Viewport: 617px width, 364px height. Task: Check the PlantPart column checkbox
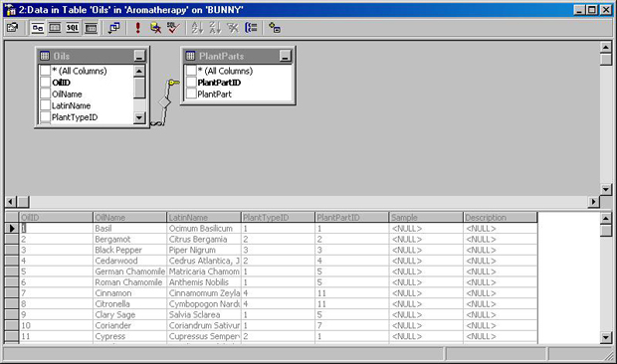pyautogui.click(x=191, y=93)
